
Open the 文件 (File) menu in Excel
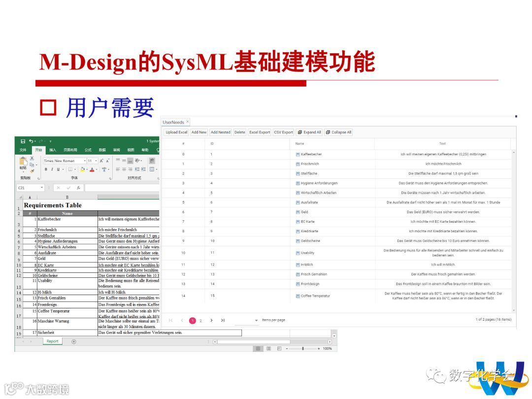coord(23,150)
